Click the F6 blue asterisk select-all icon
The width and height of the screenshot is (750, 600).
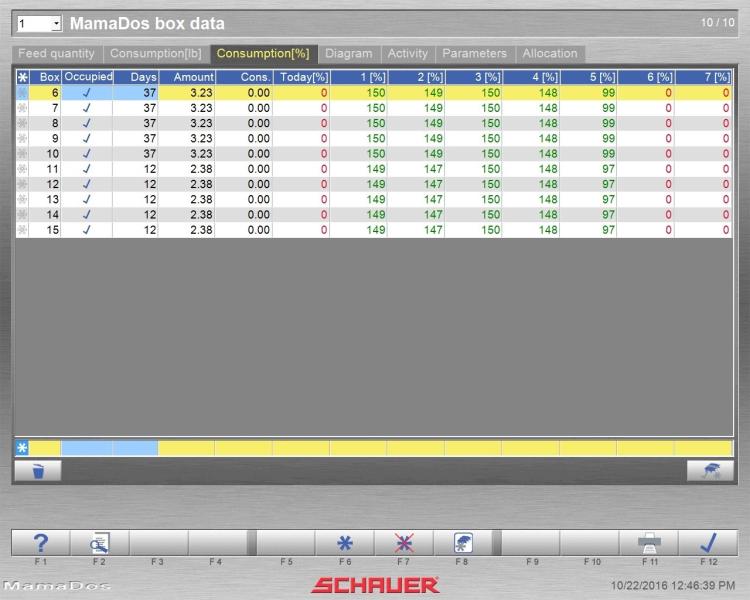(x=345, y=543)
